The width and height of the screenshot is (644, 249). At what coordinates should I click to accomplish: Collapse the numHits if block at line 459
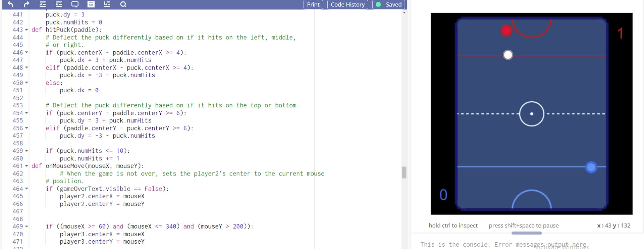(26, 151)
